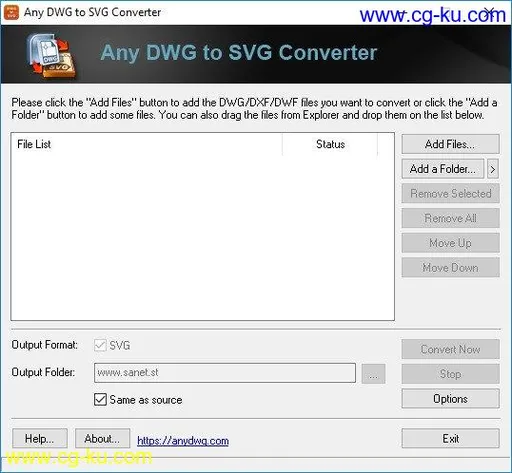Click the 'Output Folder:' label
The width and height of the screenshot is (512, 473).
(x=43, y=372)
